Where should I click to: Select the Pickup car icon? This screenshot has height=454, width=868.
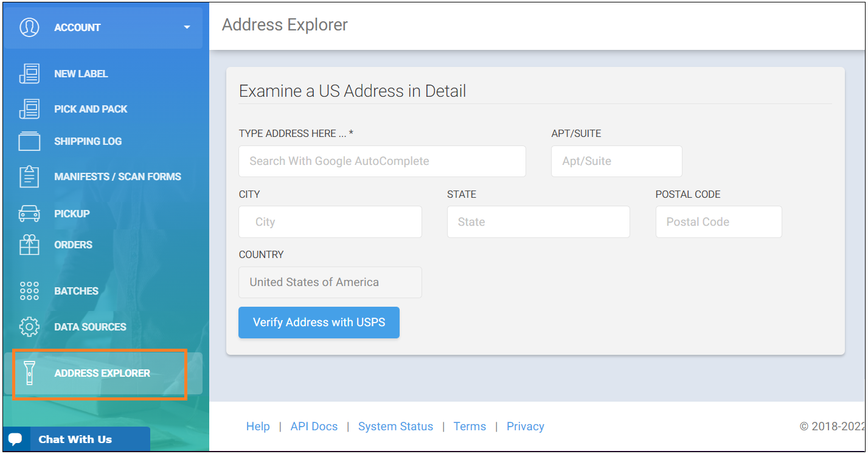(29, 213)
